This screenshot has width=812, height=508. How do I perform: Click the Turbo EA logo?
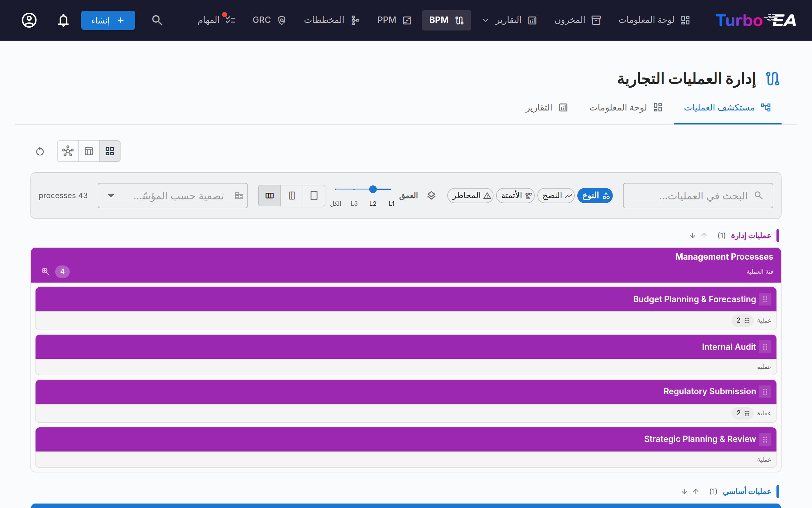(x=755, y=20)
